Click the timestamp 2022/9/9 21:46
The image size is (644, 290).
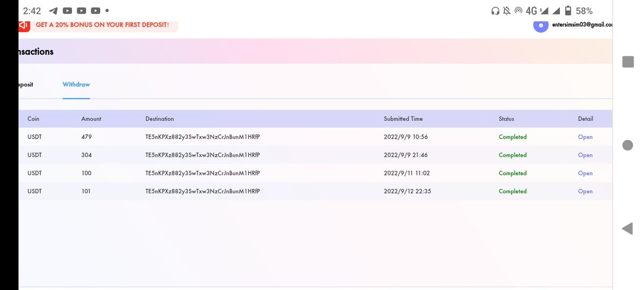pyautogui.click(x=406, y=155)
